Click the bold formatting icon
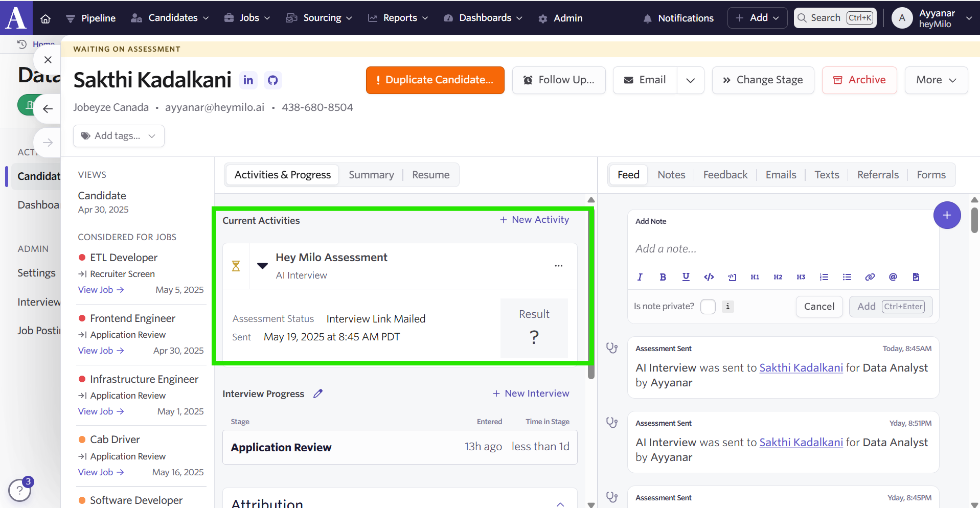 [x=663, y=277]
